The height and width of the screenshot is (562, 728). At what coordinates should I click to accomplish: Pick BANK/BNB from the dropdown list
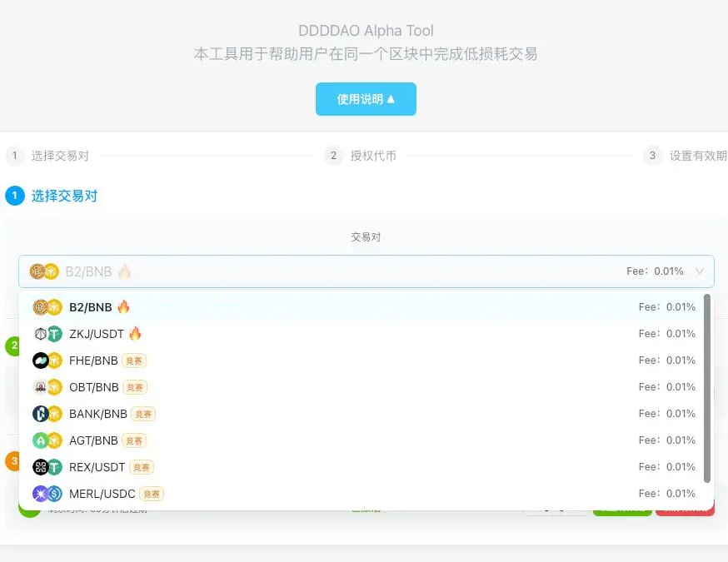point(362,414)
